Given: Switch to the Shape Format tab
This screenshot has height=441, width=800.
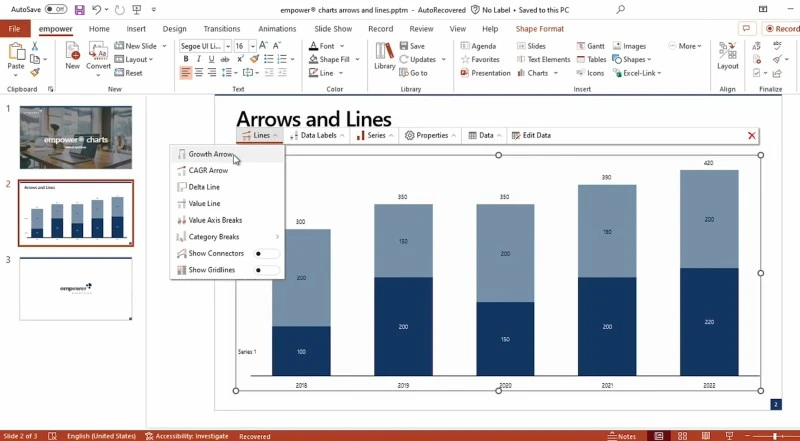Looking at the screenshot, I should pyautogui.click(x=539, y=29).
